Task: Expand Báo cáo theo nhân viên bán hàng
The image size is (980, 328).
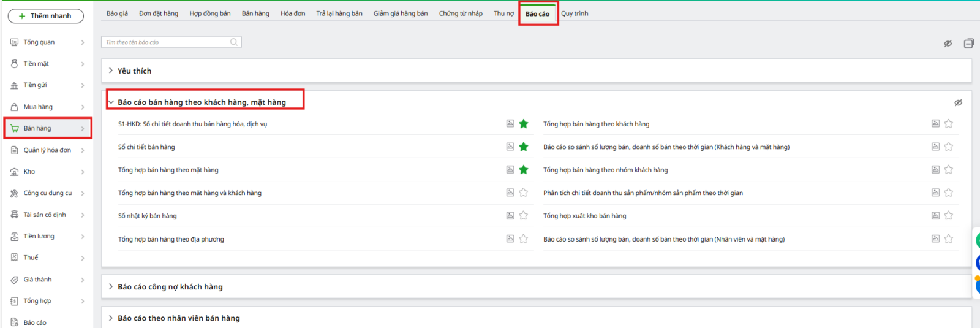Action: click(111, 318)
